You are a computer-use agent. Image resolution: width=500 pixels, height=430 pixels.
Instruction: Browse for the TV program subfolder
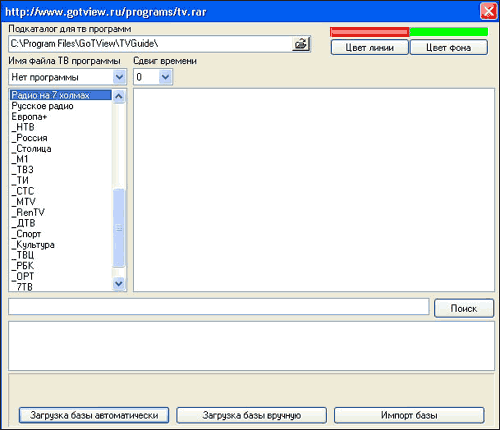301,44
